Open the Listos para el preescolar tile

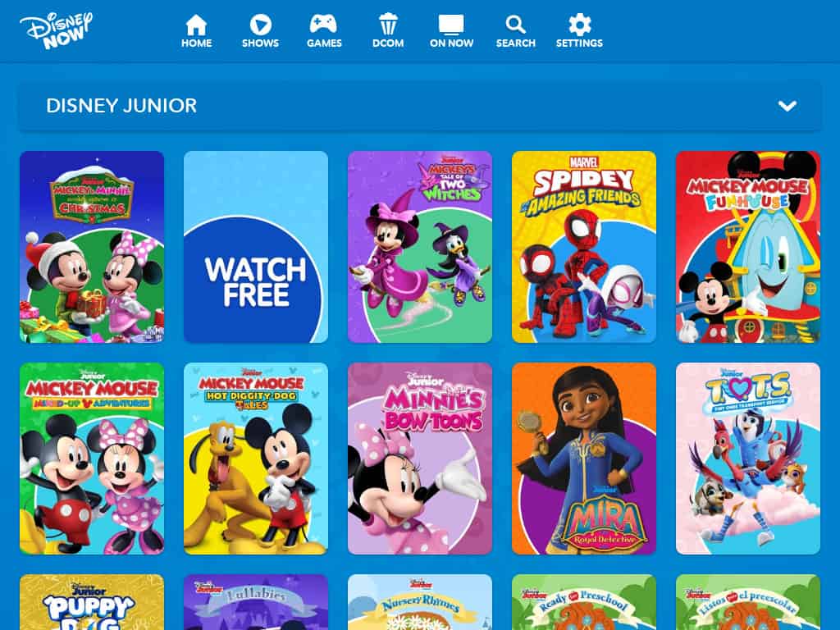point(748,602)
